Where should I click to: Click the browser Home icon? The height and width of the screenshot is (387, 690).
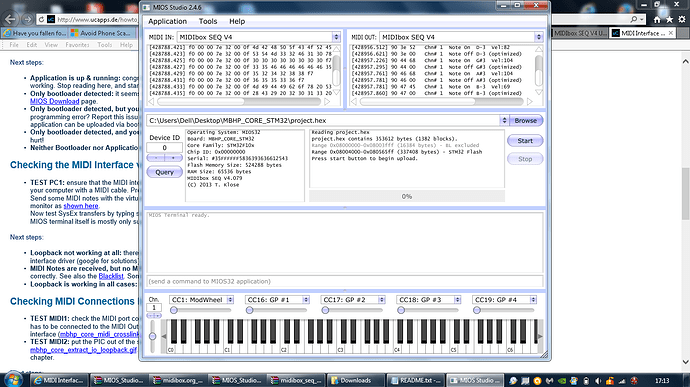point(657,19)
